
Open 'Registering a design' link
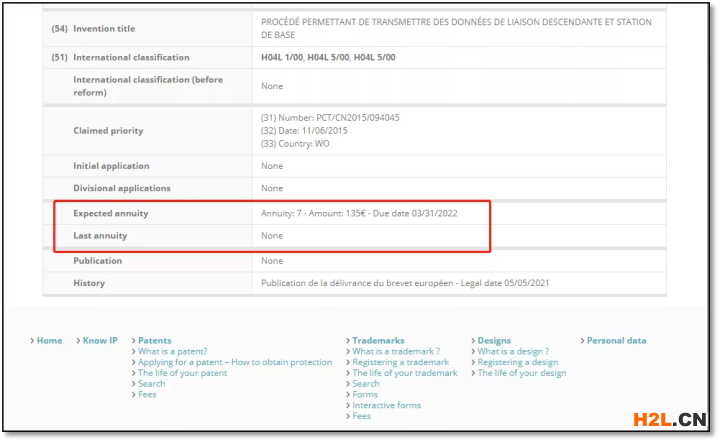click(x=518, y=363)
